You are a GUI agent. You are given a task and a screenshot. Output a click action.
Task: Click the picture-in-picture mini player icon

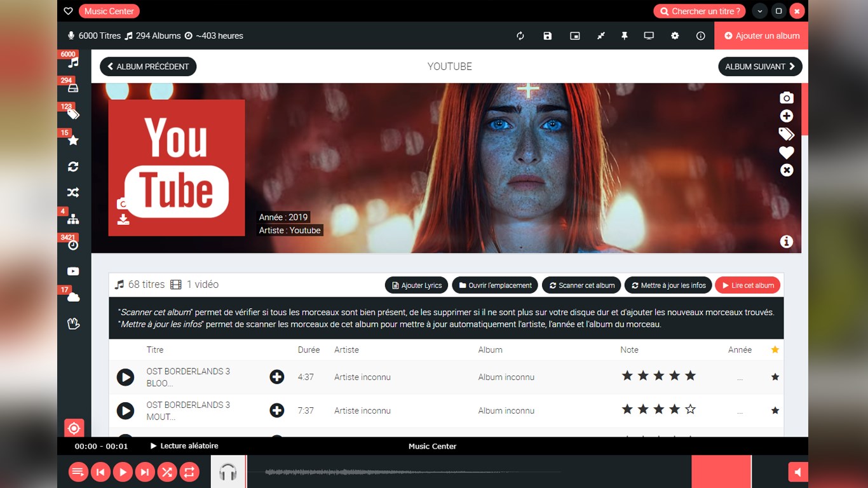click(x=575, y=36)
